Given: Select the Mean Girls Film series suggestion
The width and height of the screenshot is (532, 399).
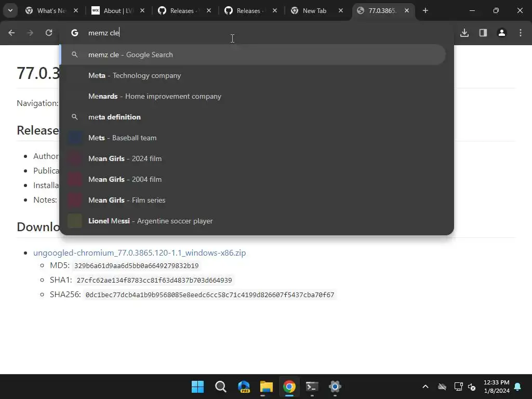Looking at the screenshot, I should pos(253,200).
